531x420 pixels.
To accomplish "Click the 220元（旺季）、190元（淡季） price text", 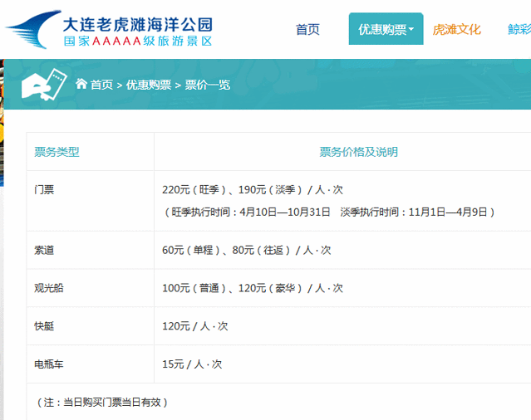I will pyautogui.click(x=253, y=190).
